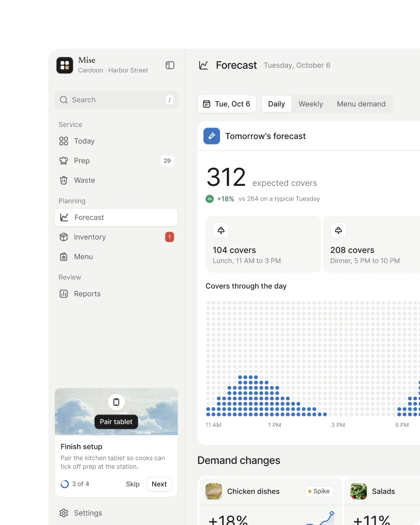Skip the setup step
420x525 pixels.
pyautogui.click(x=133, y=484)
